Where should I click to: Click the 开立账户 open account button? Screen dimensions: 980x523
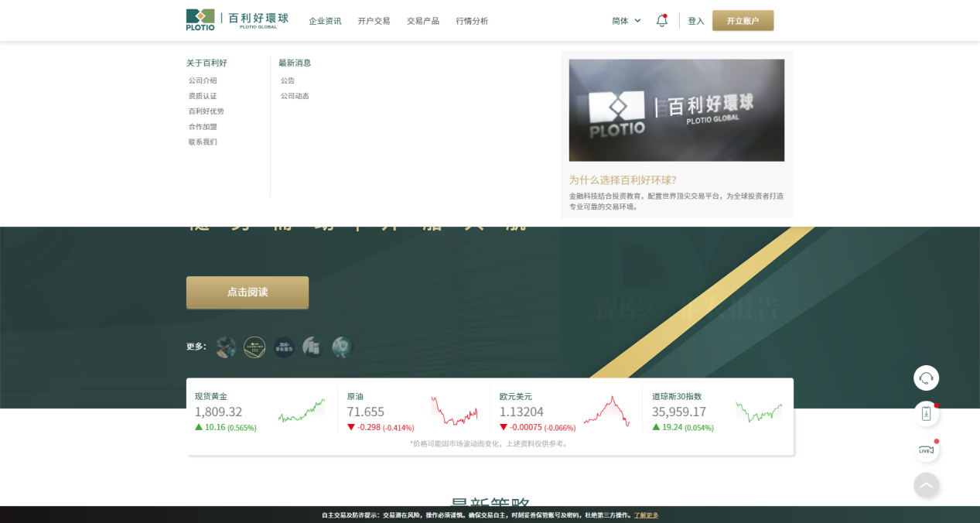(743, 21)
